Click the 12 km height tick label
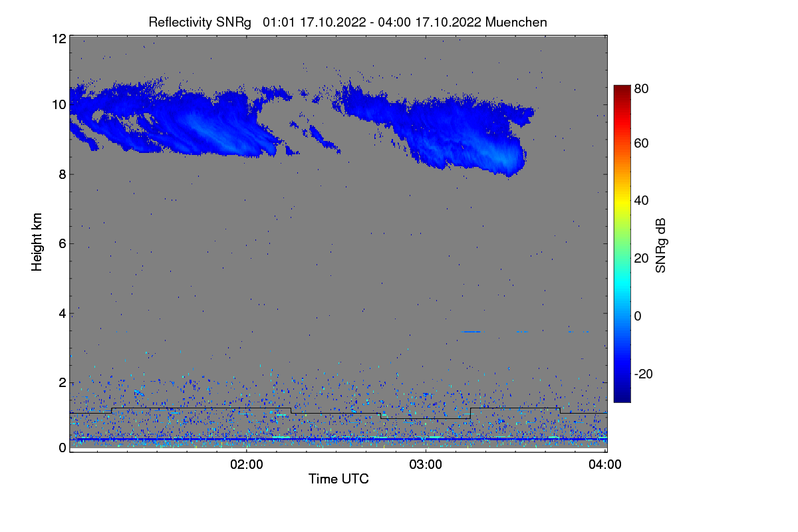 (59, 39)
